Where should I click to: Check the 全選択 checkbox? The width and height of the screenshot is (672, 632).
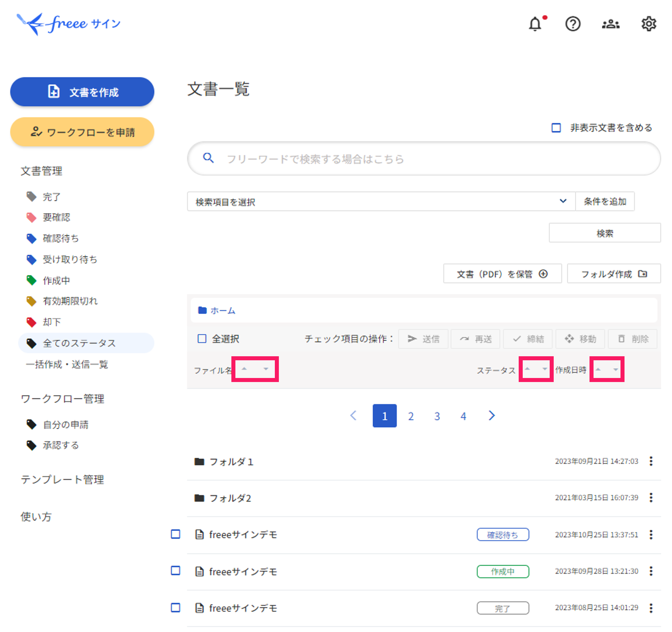[202, 339]
